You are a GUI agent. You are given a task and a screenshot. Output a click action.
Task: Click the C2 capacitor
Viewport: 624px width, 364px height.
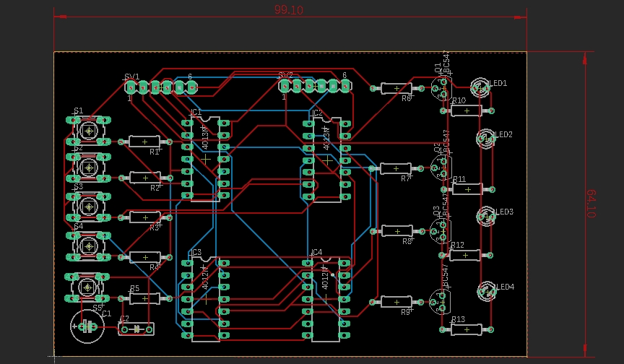click(x=136, y=329)
